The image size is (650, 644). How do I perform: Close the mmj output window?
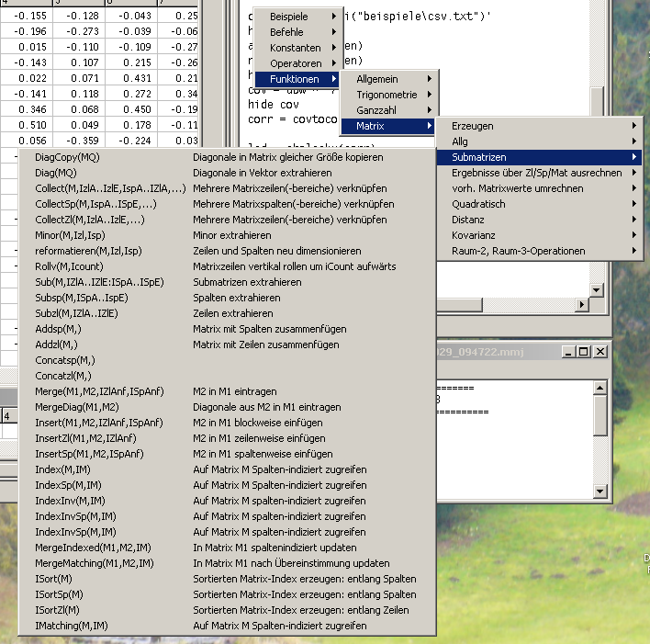click(600, 352)
